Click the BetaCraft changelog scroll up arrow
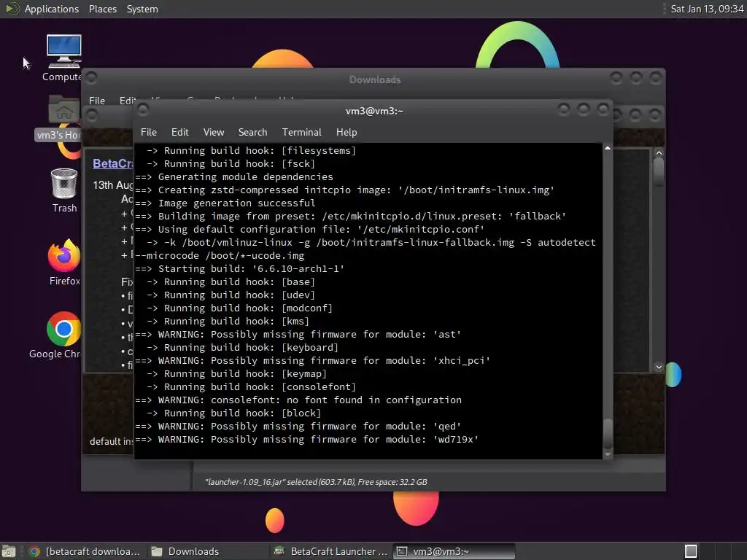 [659, 153]
